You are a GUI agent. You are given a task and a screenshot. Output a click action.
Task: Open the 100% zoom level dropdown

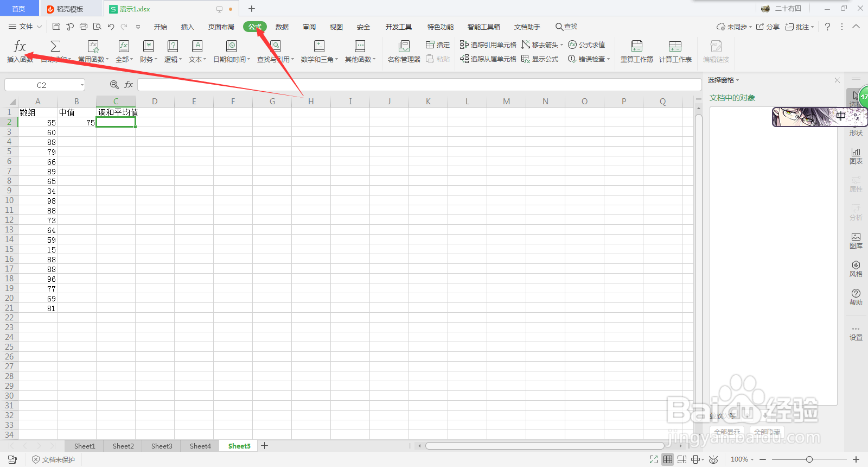(x=742, y=459)
